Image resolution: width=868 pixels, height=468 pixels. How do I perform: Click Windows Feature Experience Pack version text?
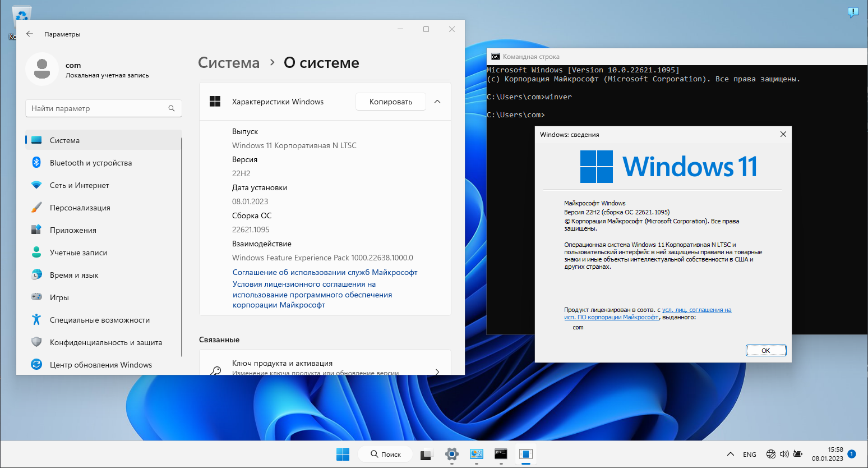(x=322, y=258)
